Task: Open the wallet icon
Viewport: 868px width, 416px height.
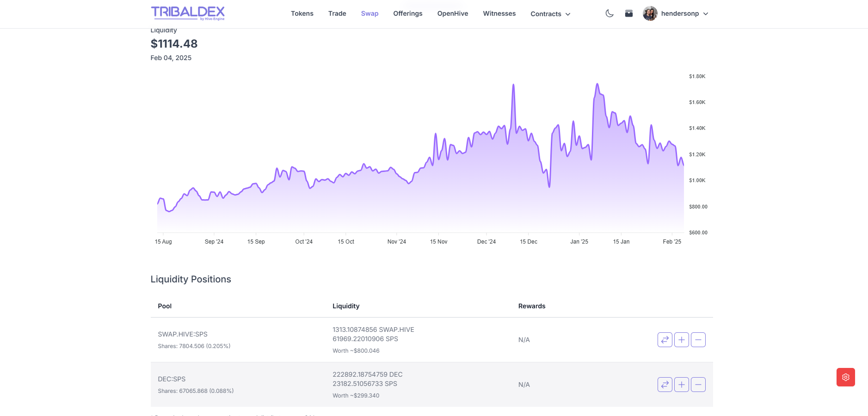Action: pos(629,13)
